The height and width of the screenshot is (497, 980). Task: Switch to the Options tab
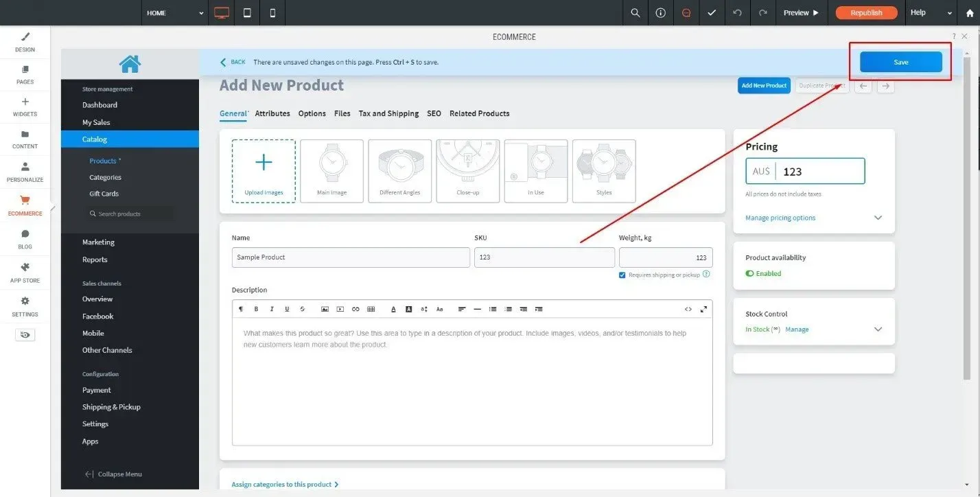(x=312, y=113)
